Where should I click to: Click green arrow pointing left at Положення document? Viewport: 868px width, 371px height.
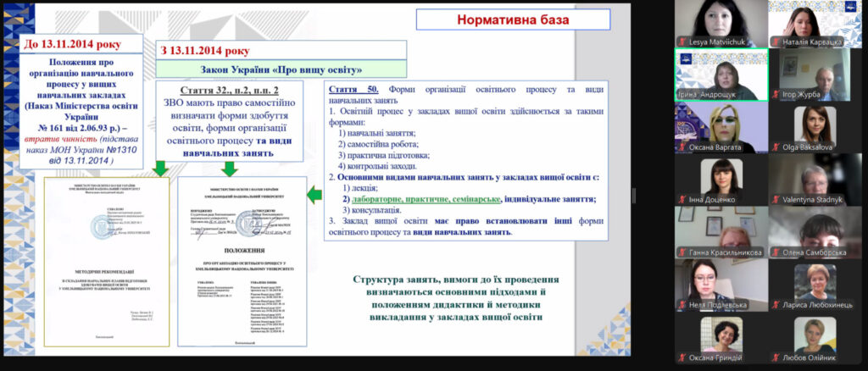(314, 197)
